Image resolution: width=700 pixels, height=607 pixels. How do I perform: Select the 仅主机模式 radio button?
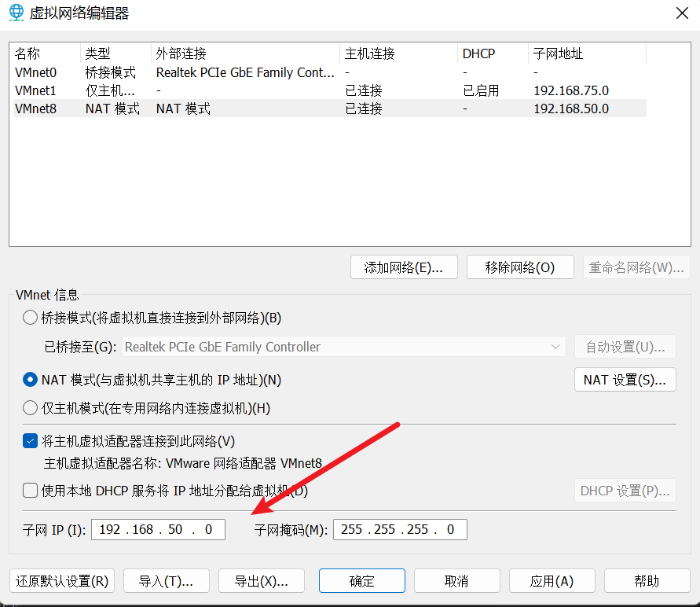pos(30,407)
